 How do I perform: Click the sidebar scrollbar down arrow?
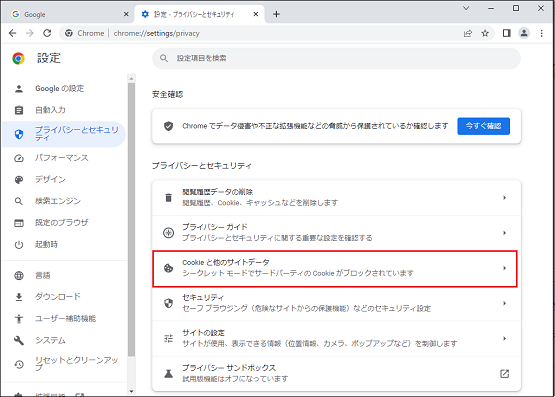[131, 391]
